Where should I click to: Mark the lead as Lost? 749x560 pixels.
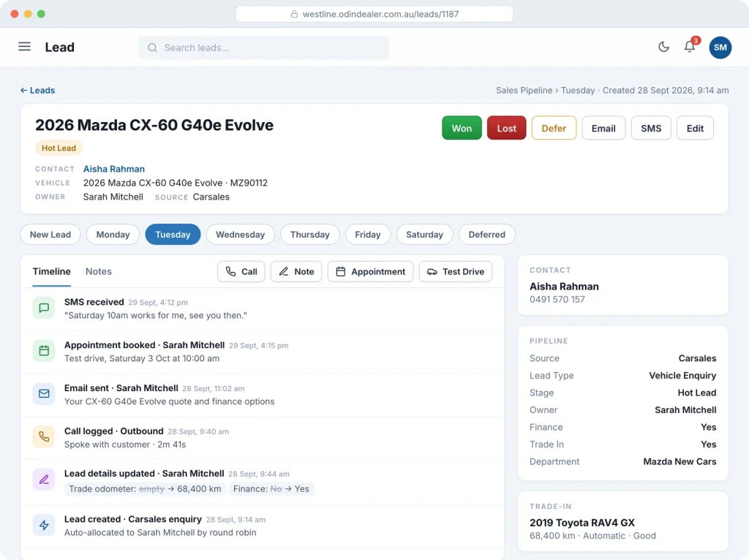[506, 128]
